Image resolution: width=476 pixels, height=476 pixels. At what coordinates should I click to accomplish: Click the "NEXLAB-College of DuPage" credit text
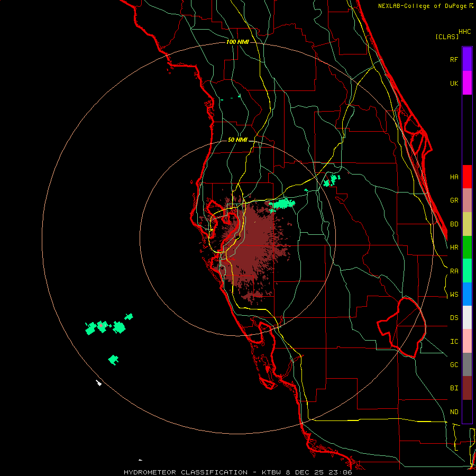click(x=423, y=6)
